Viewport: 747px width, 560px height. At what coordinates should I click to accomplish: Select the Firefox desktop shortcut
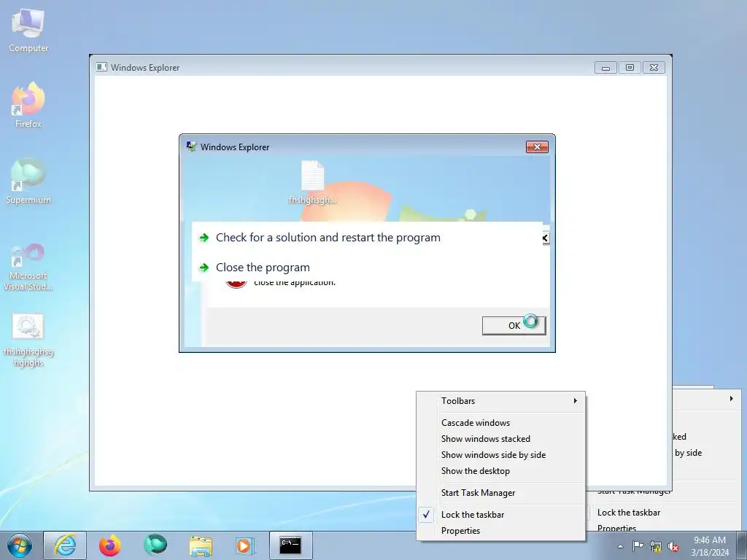[x=28, y=105]
